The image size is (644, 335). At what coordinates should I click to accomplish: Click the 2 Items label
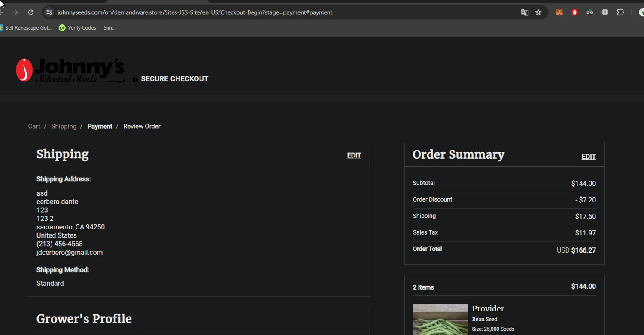(423, 287)
